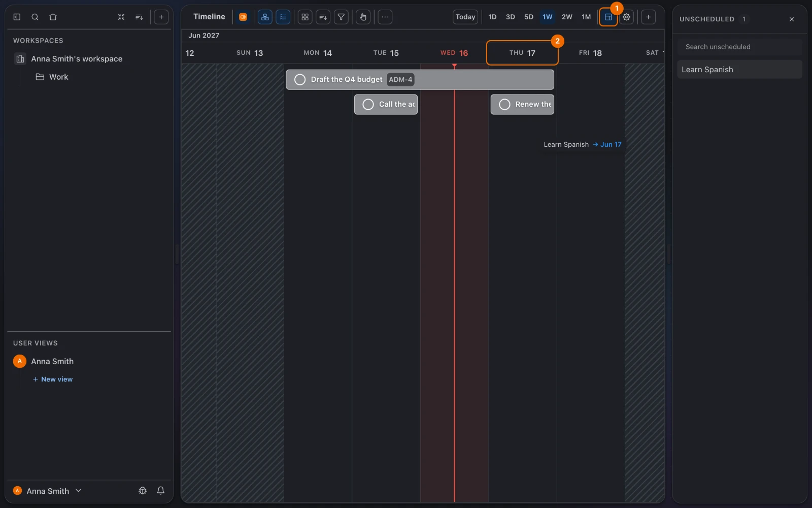Open the Timeline filter funnel icon
812x508 pixels.
tap(341, 17)
